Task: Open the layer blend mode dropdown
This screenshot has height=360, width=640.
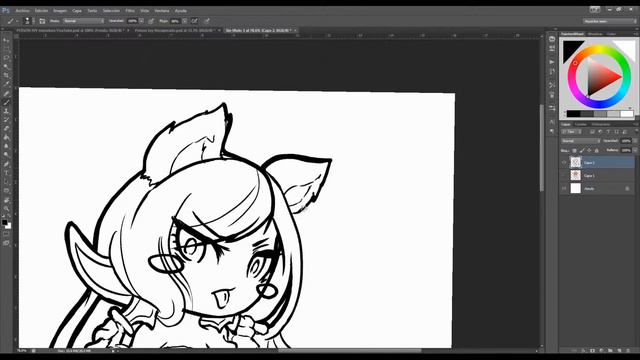Action: click(580, 141)
